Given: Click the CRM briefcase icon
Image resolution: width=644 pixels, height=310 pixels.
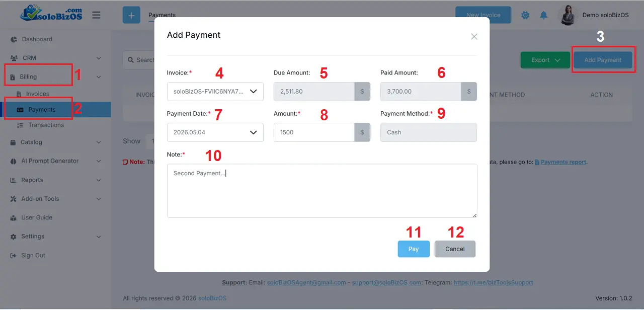Looking at the screenshot, I should [14, 58].
